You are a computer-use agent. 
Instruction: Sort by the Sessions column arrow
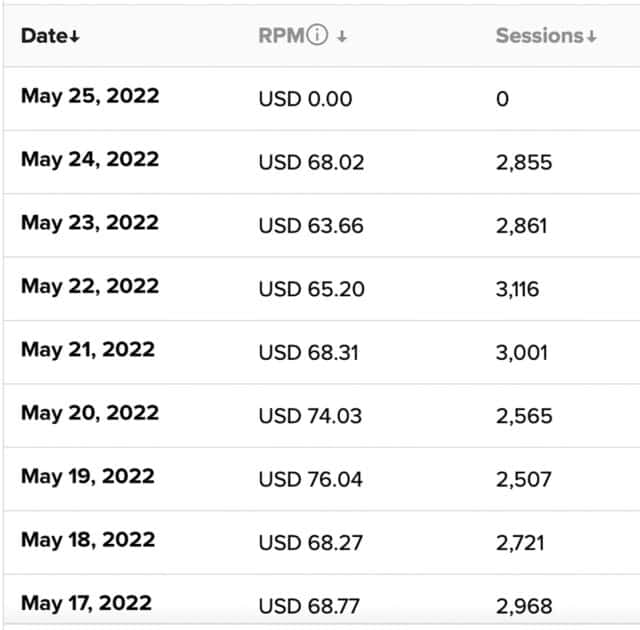591,37
